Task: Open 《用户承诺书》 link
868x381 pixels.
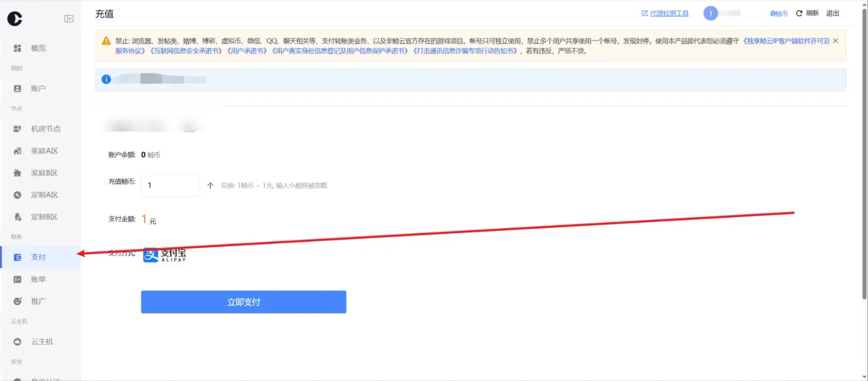Action: 247,51
